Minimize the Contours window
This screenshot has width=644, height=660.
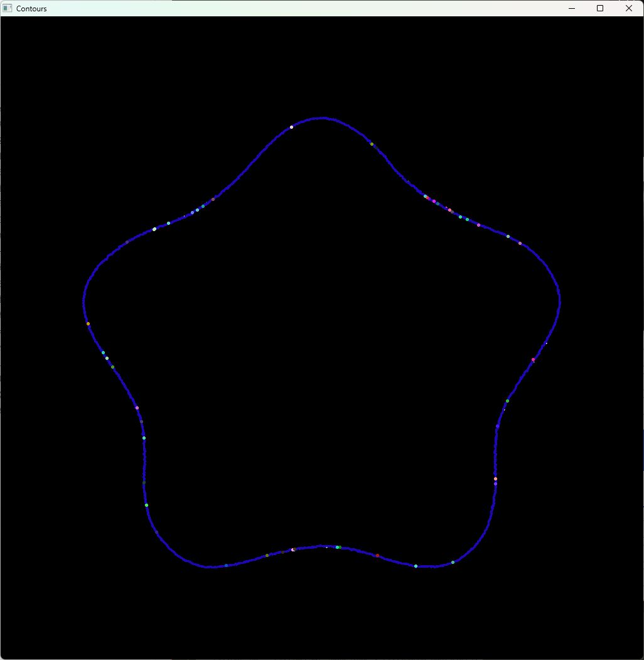coord(572,8)
